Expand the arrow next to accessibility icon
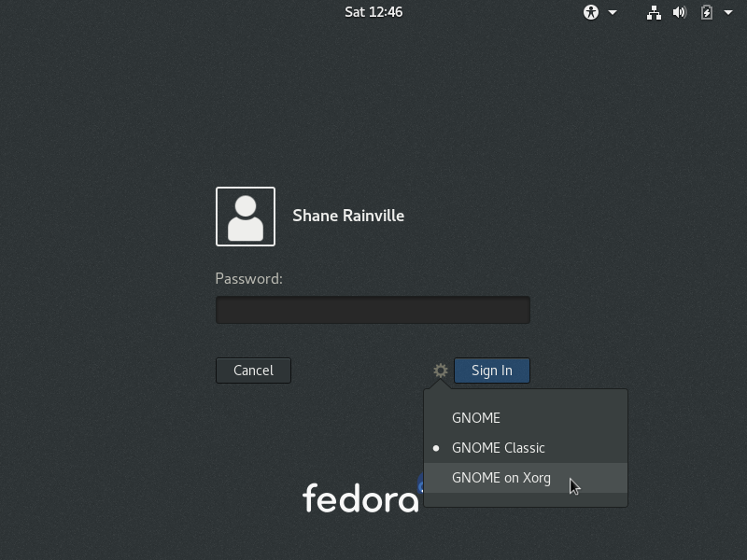747x560 pixels. coord(613,12)
